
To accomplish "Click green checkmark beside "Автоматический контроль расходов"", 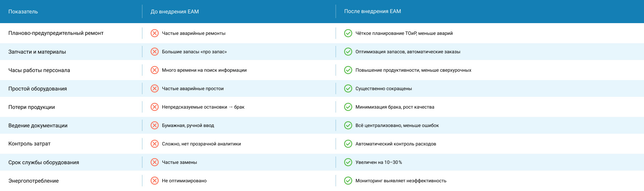I will (348, 144).
